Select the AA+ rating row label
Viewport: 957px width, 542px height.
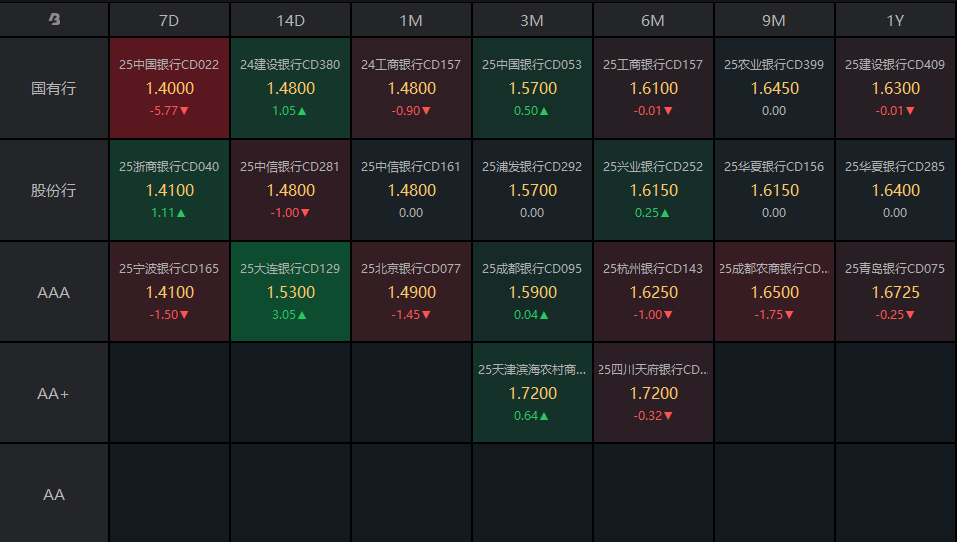pyautogui.click(x=54, y=394)
